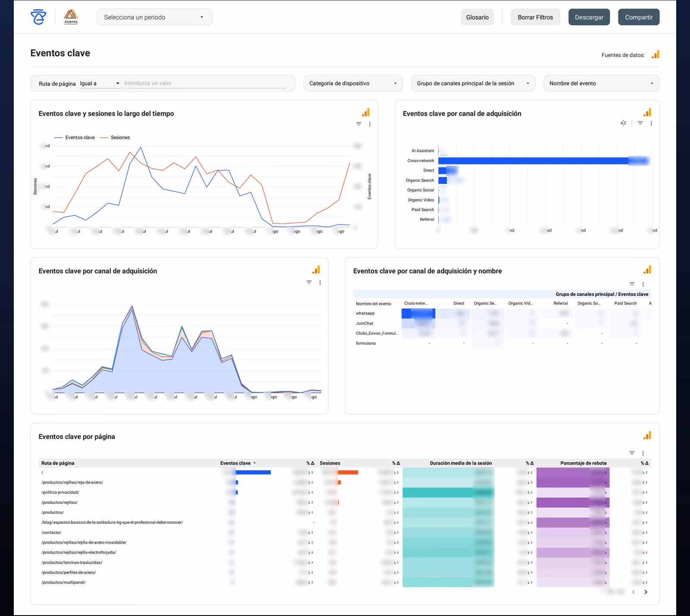Viewport: 690px width, 616px height.
Task: Open more options menu on acquisition bar chart
Action: tap(651, 123)
